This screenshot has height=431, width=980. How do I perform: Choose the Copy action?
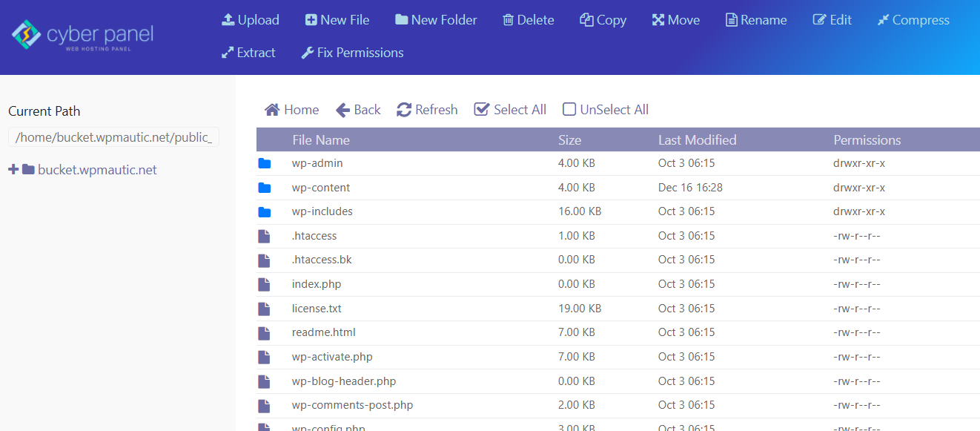(x=603, y=20)
